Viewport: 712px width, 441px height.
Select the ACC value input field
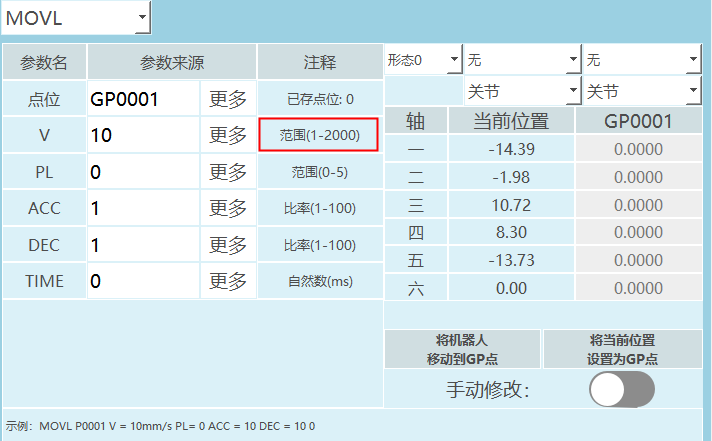pos(143,208)
